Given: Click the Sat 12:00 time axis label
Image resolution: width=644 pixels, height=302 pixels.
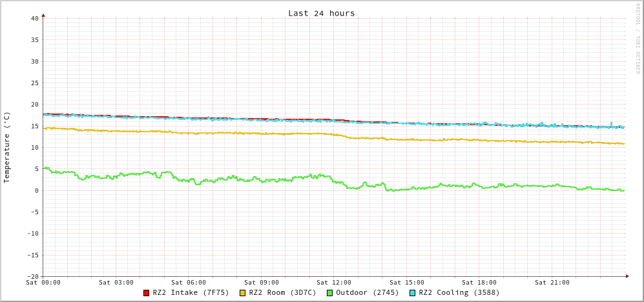Looking at the screenshot, I should 334,282.
